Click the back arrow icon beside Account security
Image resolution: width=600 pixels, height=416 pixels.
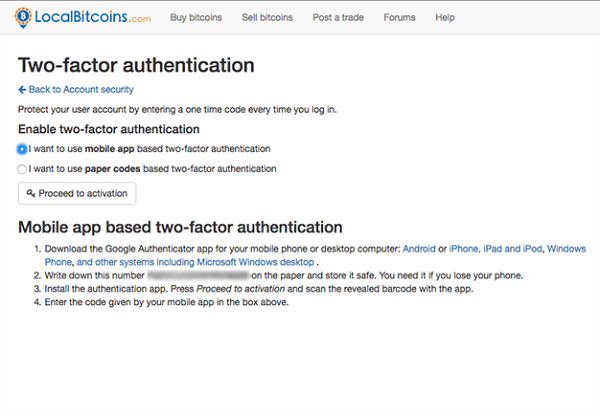[22, 90]
